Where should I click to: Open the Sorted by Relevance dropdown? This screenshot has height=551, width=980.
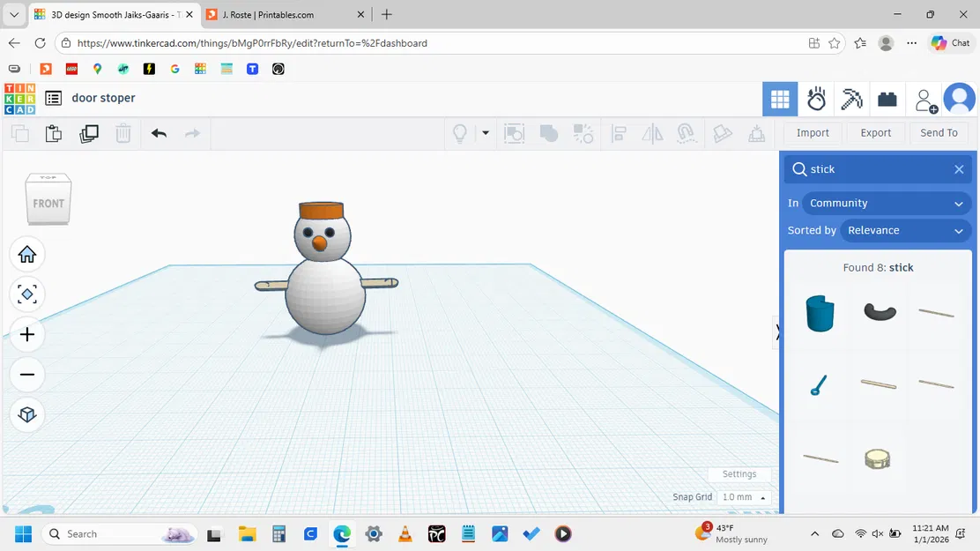click(905, 230)
